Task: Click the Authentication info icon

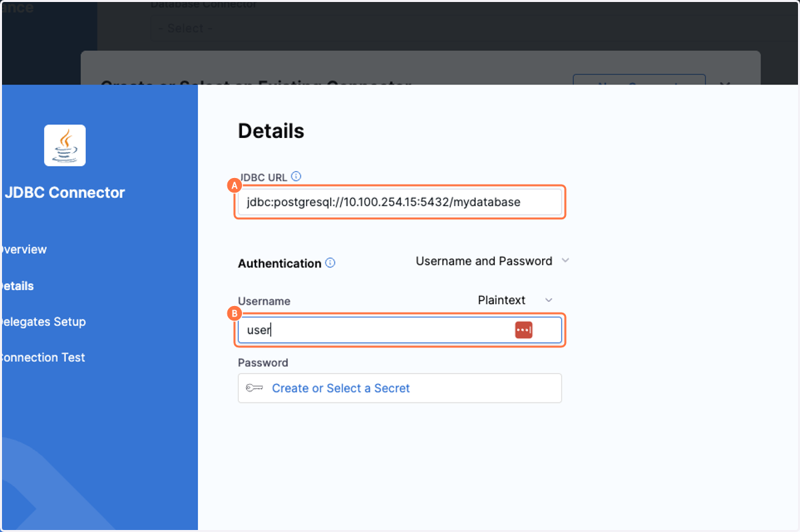Action: click(x=330, y=263)
